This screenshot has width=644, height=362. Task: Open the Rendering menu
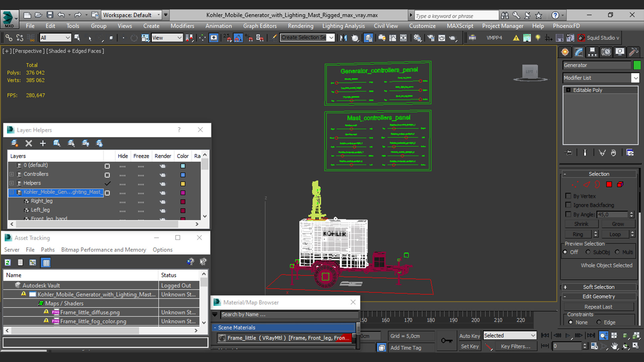point(301,26)
